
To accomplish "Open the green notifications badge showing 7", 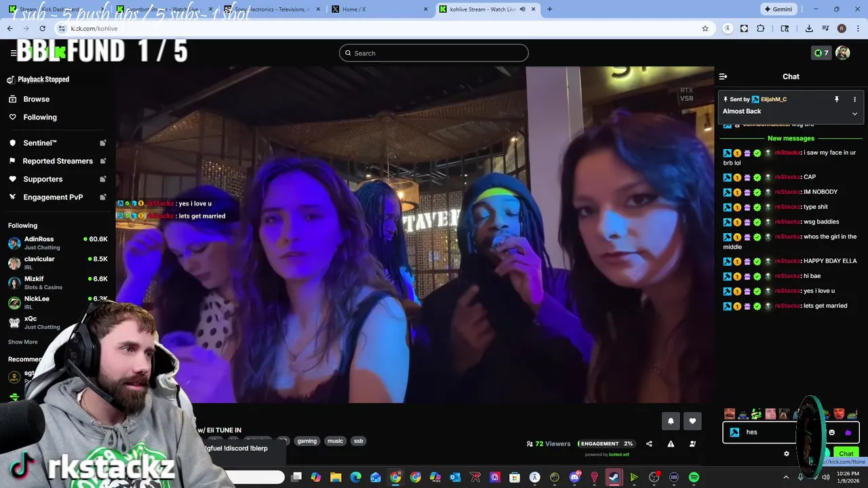I will 821,53.
